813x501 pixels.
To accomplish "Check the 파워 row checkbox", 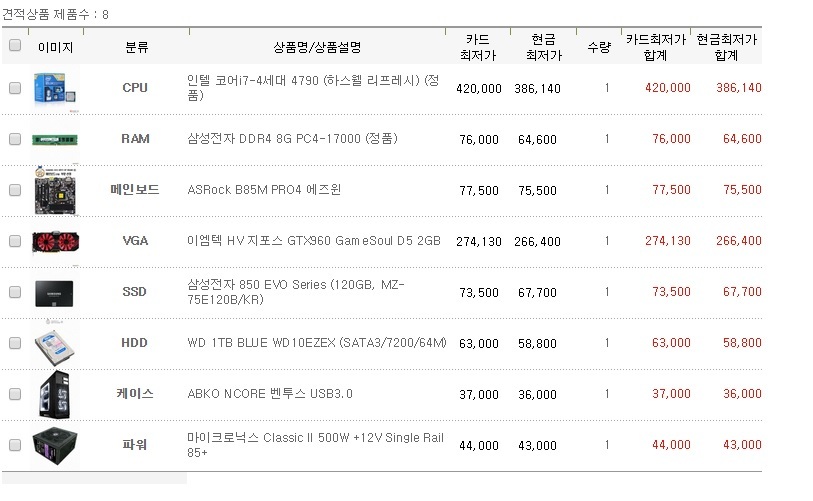I will (x=15, y=444).
